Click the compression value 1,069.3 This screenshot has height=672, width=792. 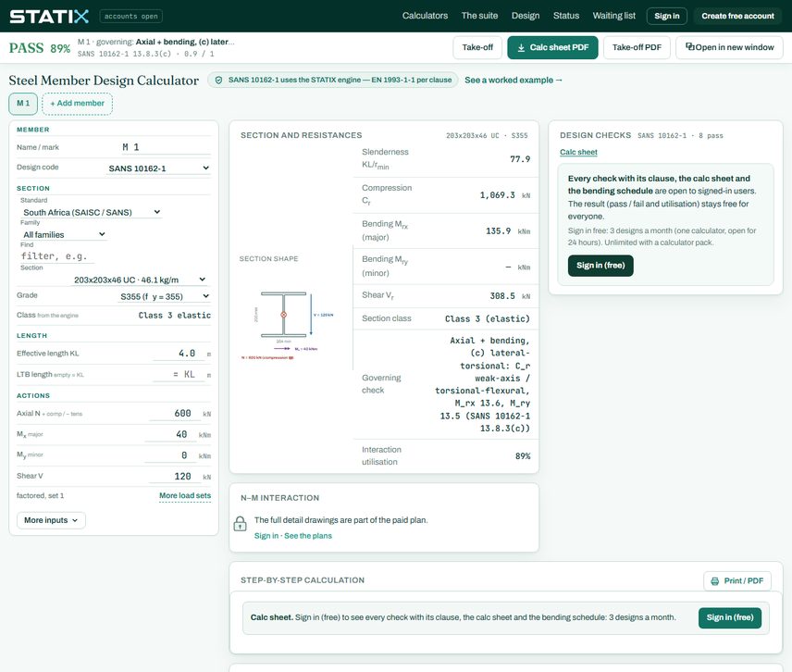tap(498, 195)
